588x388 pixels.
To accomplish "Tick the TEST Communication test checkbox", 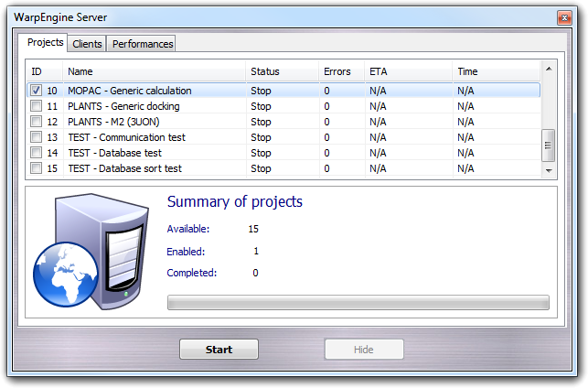I will (x=36, y=137).
